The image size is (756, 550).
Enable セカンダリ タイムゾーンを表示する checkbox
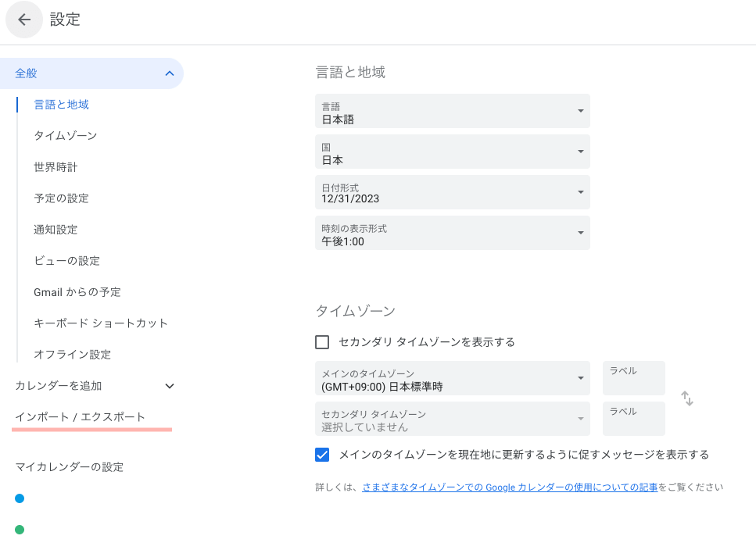point(322,342)
